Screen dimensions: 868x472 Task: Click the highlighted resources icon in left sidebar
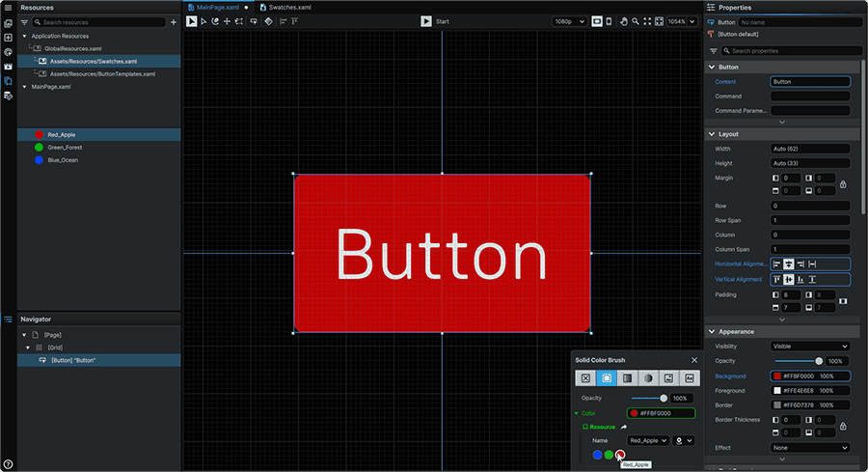point(8,81)
